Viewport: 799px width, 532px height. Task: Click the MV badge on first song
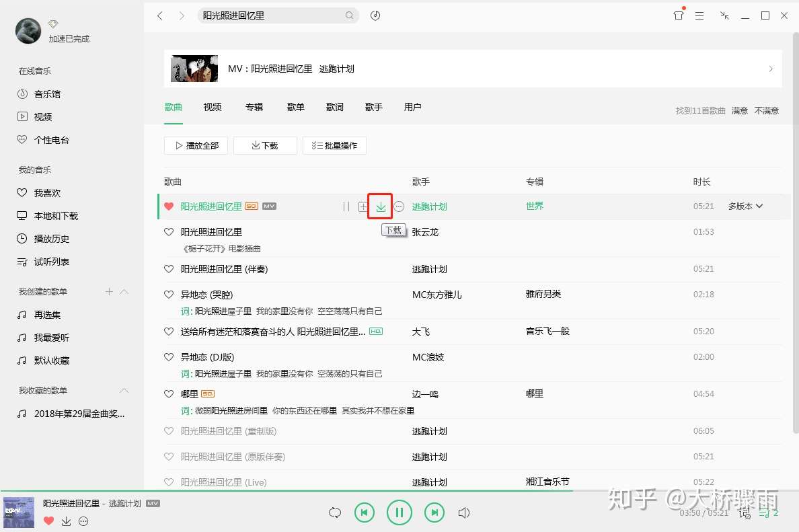269,206
